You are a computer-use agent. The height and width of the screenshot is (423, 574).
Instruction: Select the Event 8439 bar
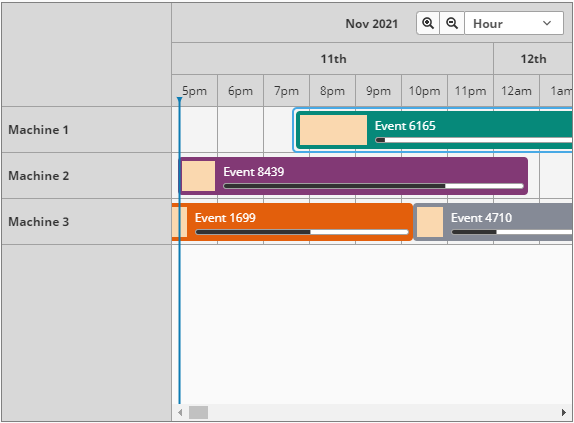tap(353, 176)
